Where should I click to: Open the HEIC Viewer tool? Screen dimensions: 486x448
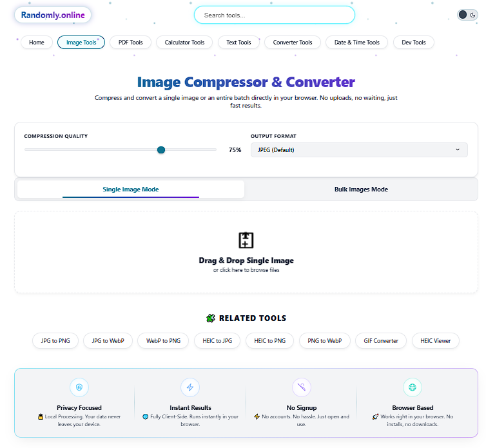click(x=436, y=341)
